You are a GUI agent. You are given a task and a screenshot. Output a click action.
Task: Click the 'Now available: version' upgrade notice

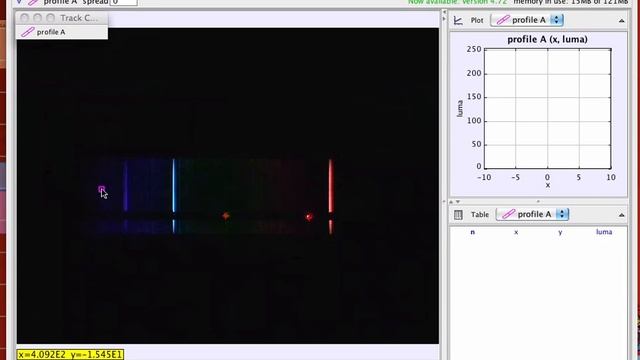458,2
